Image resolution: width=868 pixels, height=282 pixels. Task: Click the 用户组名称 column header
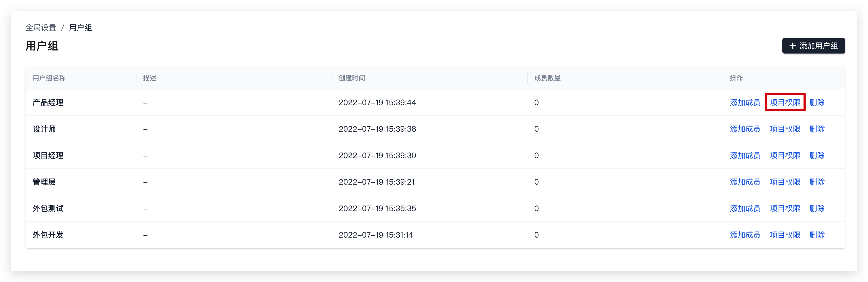pos(49,78)
